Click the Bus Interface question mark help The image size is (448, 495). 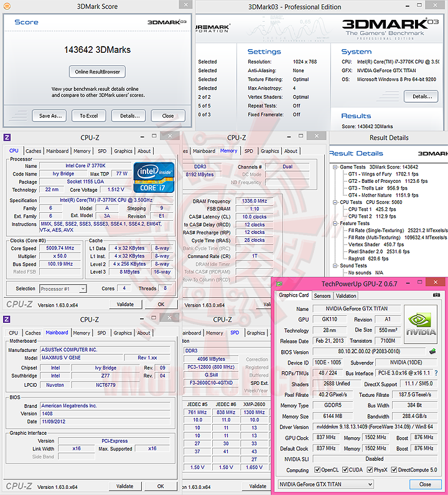coord(436,373)
